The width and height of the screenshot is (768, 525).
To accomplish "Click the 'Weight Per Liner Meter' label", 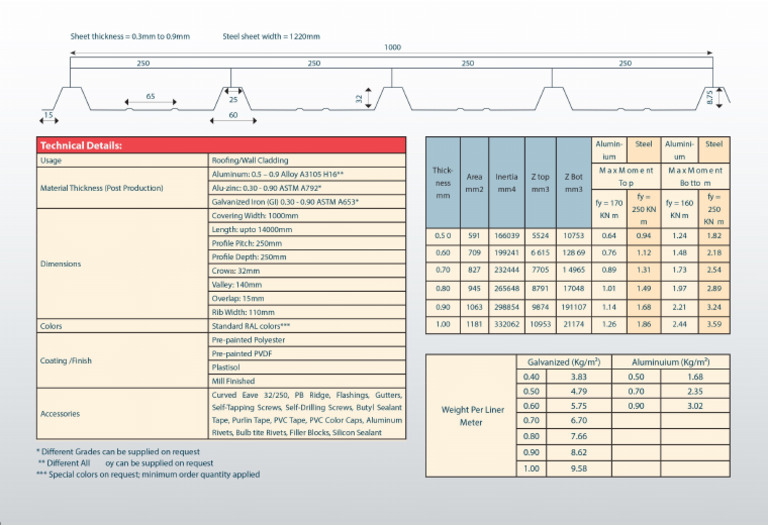I will pos(472,416).
